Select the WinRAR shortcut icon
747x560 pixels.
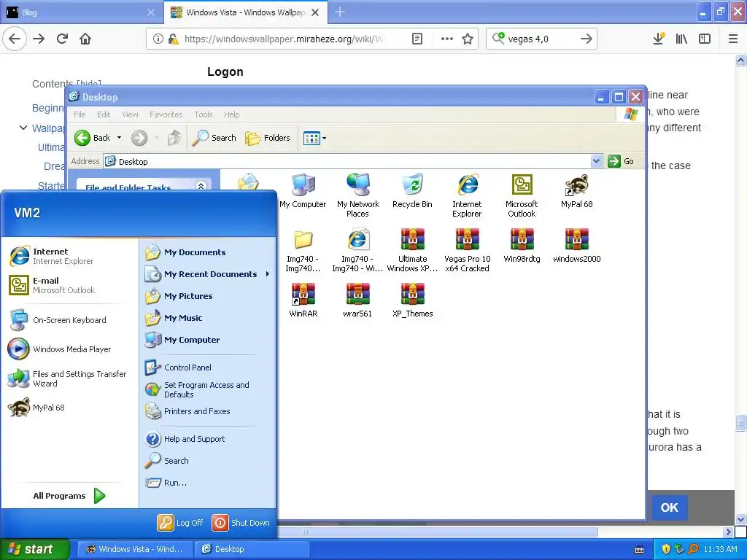coord(303,300)
